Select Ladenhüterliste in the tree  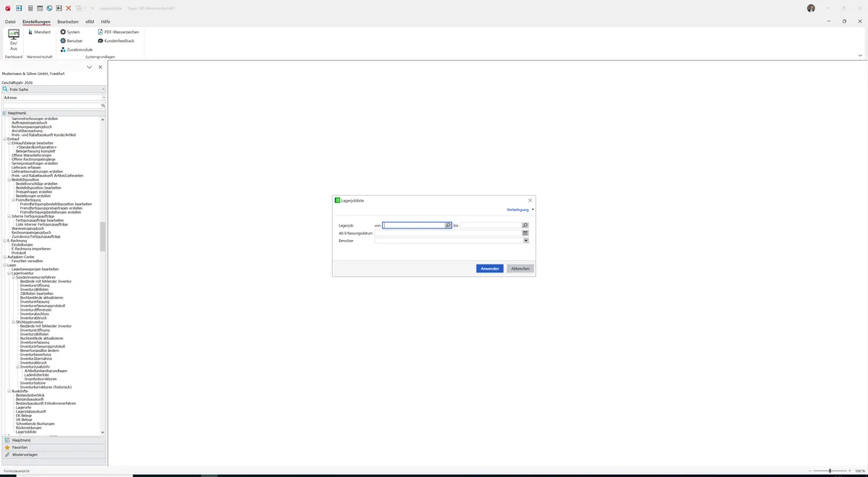coord(36,375)
